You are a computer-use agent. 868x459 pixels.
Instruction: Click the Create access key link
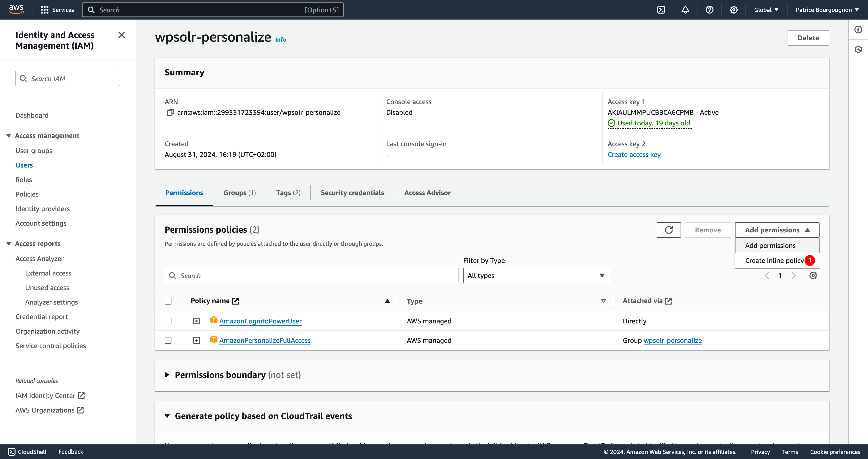(x=634, y=154)
